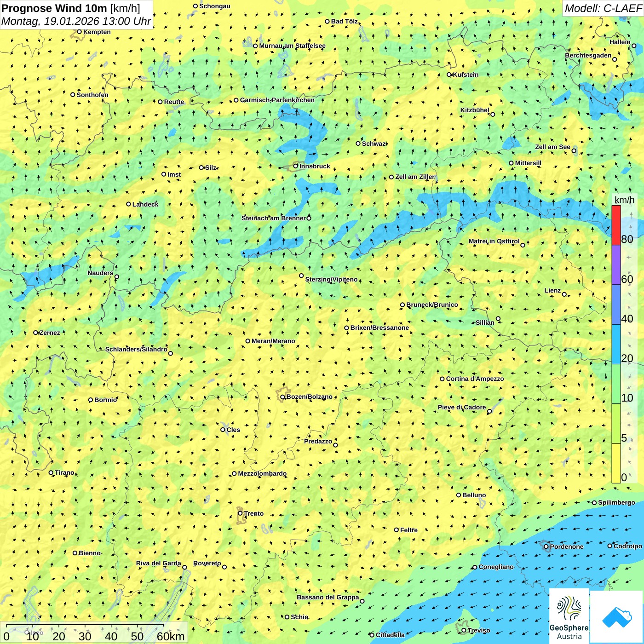Select the Meran/Merano label
The image size is (644, 644).
273,341
